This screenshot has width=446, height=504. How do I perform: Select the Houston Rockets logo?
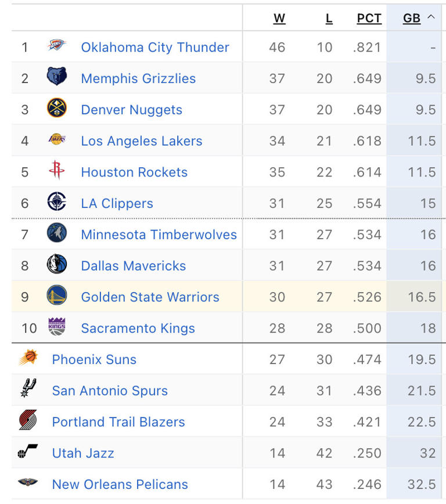pyautogui.click(x=57, y=172)
